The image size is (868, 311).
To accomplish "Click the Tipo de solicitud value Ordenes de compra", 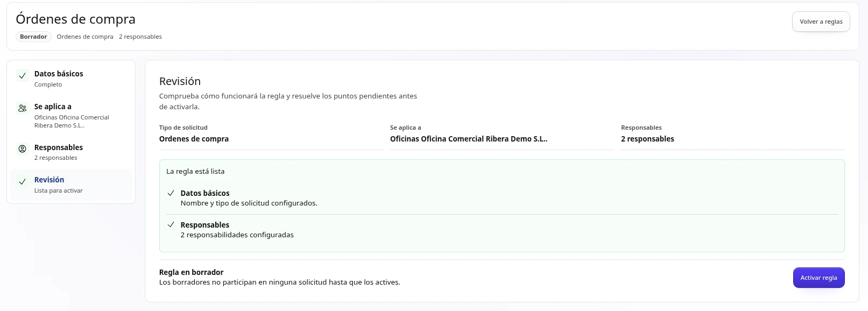I will [x=194, y=139].
